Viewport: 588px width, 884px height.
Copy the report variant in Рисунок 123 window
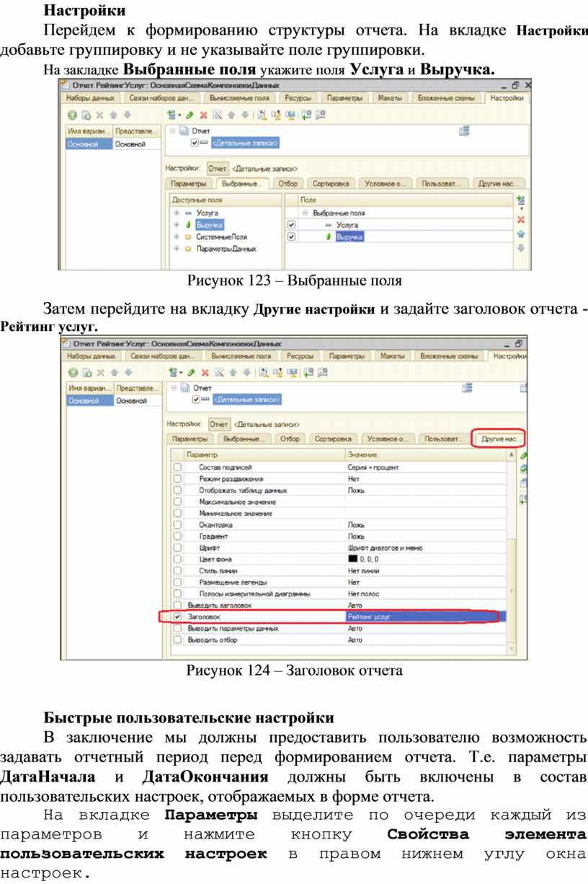point(86,115)
